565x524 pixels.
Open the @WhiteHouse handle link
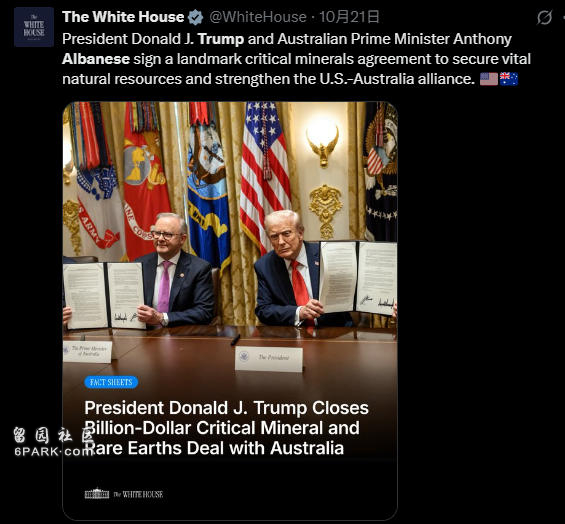[258, 17]
